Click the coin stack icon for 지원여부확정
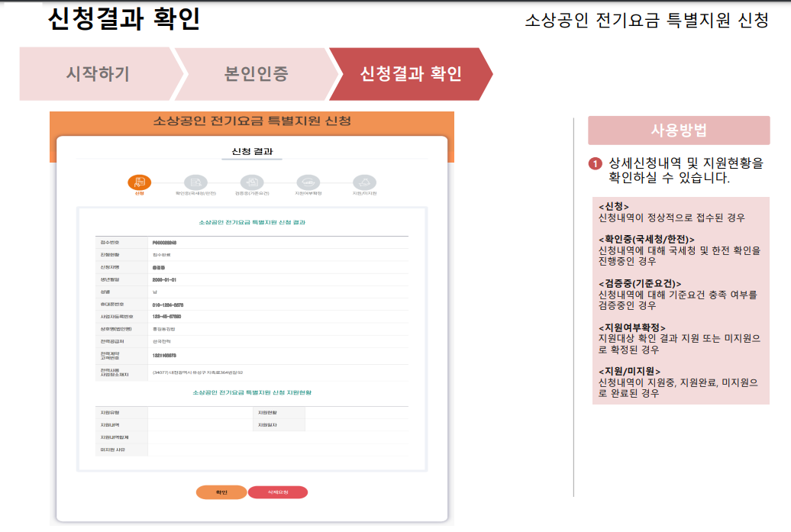791x532 pixels. tap(308, 182)
